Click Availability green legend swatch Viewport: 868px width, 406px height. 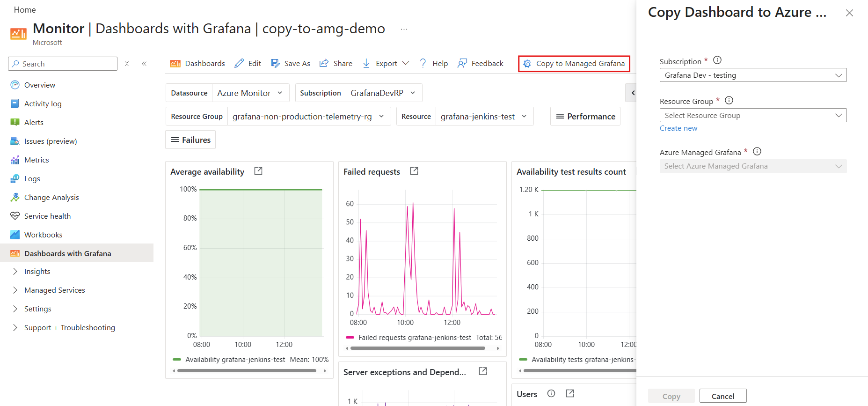point(177,359)
